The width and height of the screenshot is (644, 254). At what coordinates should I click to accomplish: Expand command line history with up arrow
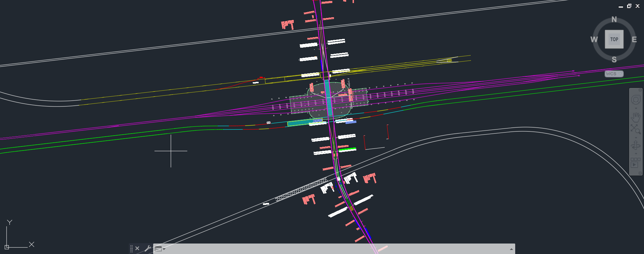coord(511,249)
